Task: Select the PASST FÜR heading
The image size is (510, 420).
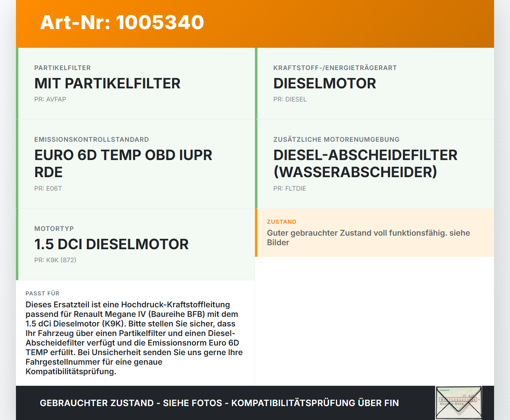Action: pos(43,293)
